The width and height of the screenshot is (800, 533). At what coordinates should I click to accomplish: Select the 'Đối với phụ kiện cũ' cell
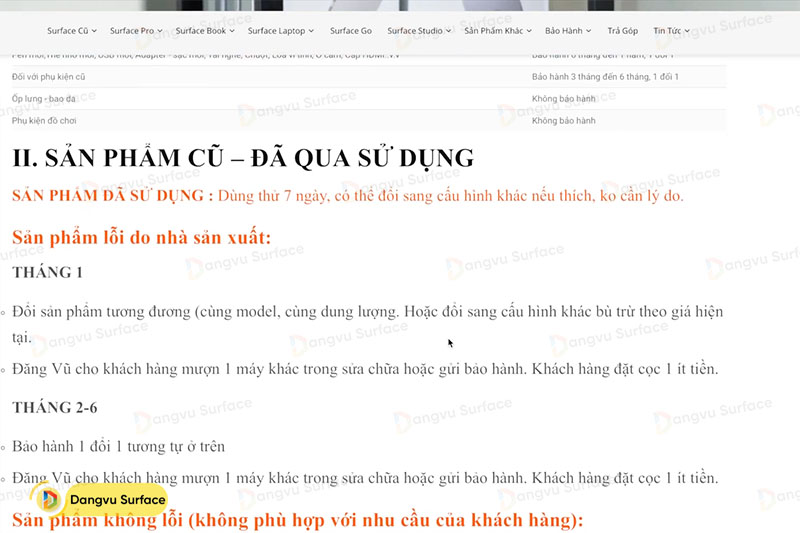tap(48, 77)
